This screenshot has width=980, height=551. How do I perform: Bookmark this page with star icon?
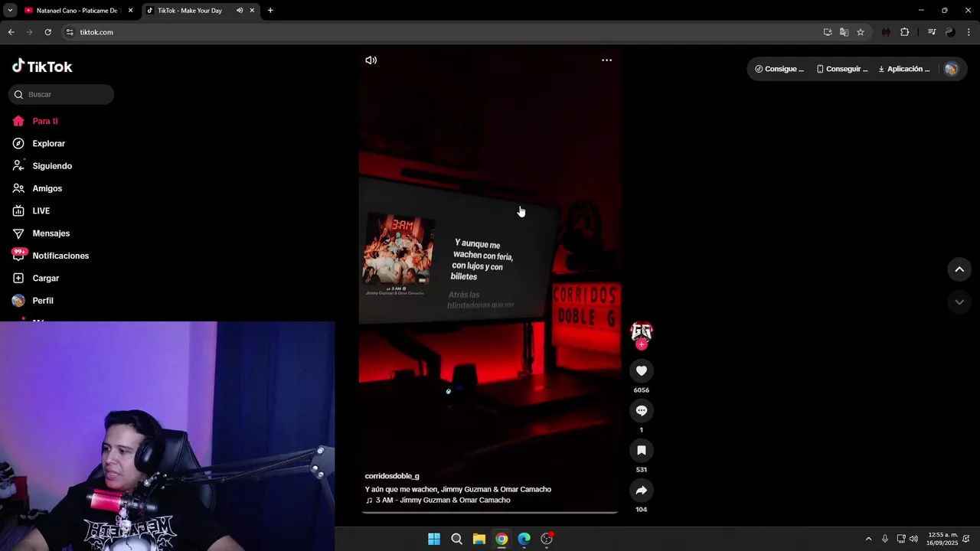861,32
